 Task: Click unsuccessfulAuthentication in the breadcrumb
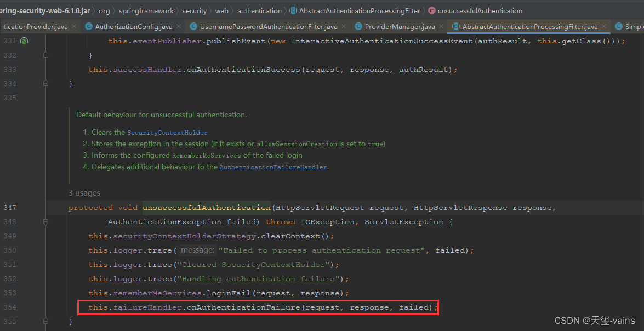coord(480,10)
